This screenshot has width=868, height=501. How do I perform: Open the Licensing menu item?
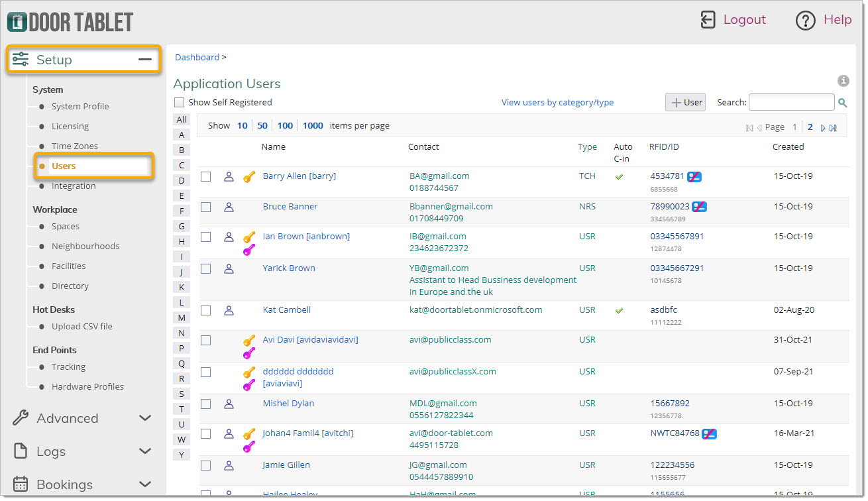pos(70,127)
